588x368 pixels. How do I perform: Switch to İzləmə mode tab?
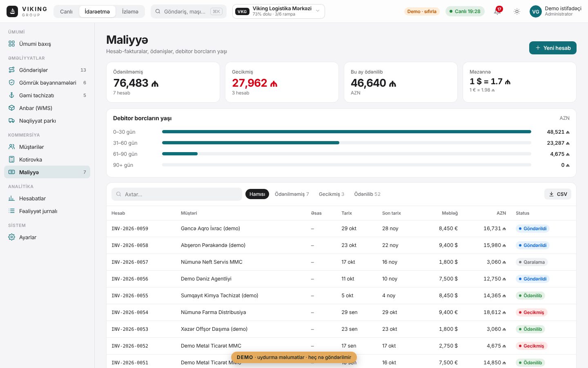click(130, 11)
